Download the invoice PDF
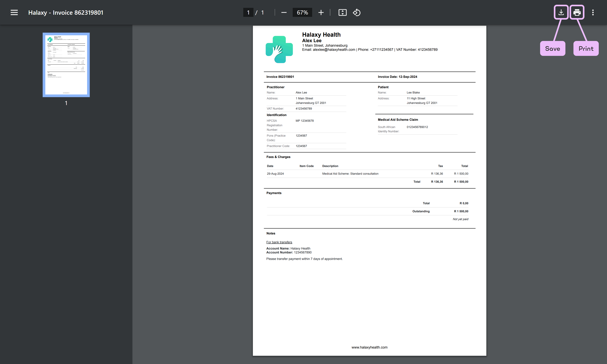This screenshot has width=607, height=364. (561, 12)
